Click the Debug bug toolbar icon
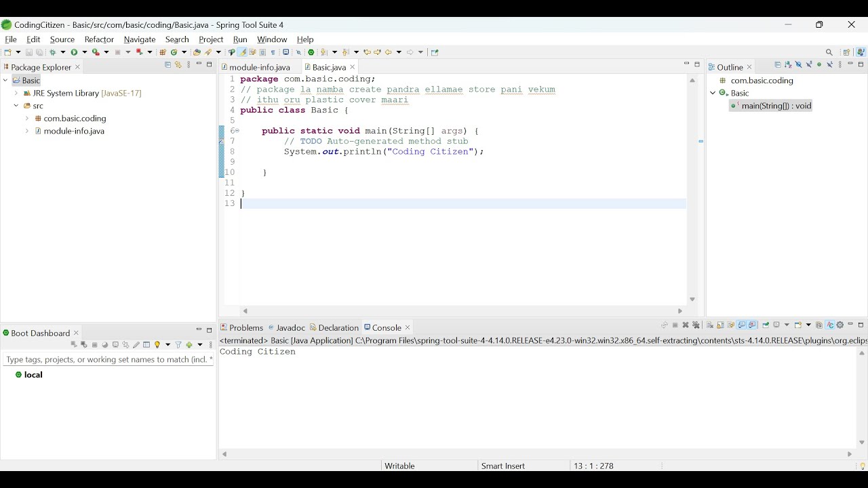 pos(52,52)
